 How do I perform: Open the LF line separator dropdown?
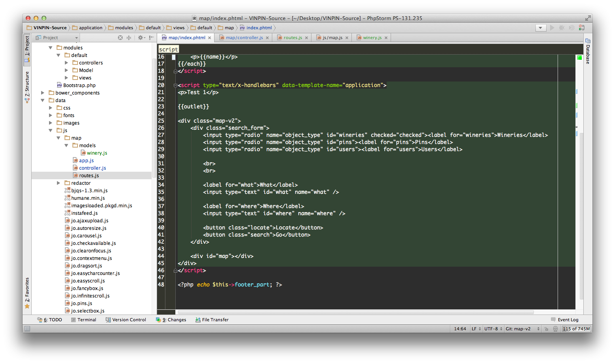476,329
